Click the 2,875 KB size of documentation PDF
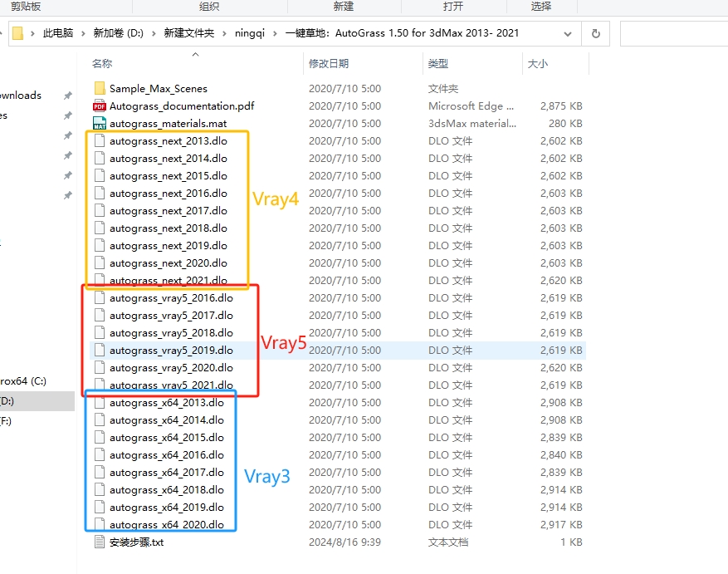The width and height of the screenshot is (728, 574). pyautogui.click(x=561, y=106)
